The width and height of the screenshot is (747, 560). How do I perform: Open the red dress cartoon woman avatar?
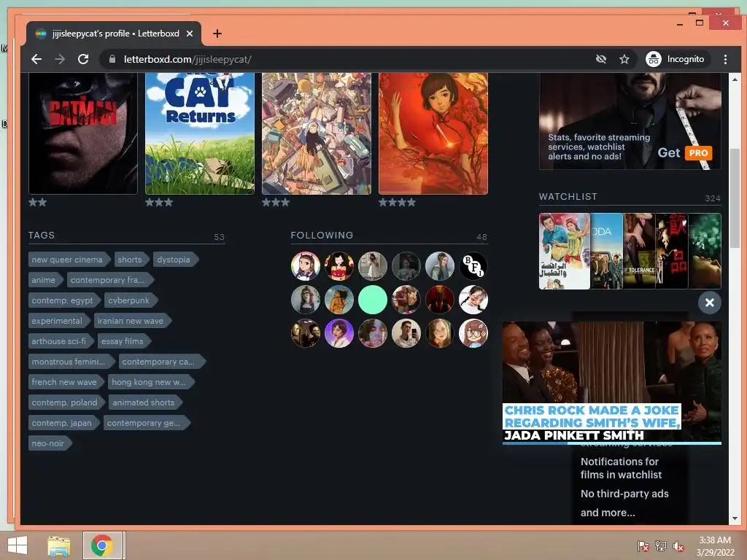(x=339, y=266)
